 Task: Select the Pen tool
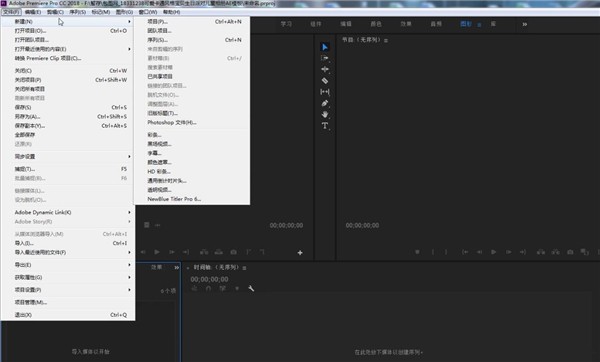click(x=325, y=103)
